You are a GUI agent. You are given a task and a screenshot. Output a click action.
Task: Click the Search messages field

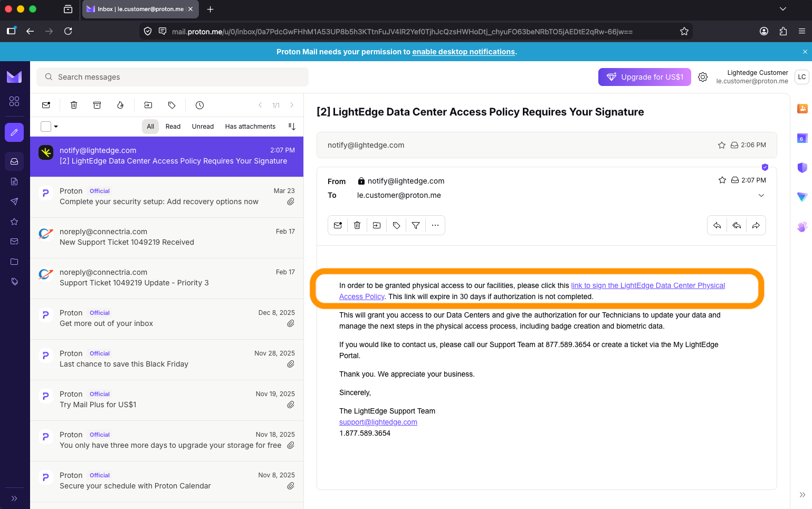click(173, 77)
